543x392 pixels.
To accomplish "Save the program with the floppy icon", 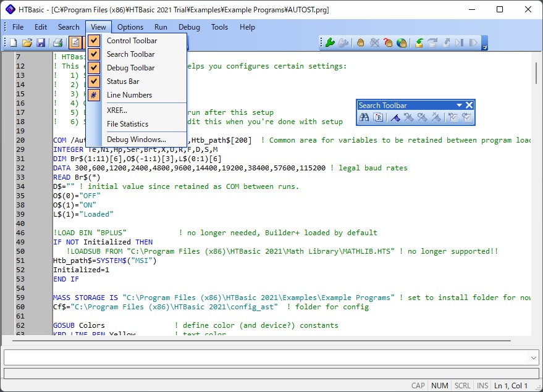I will click(41, 43).
